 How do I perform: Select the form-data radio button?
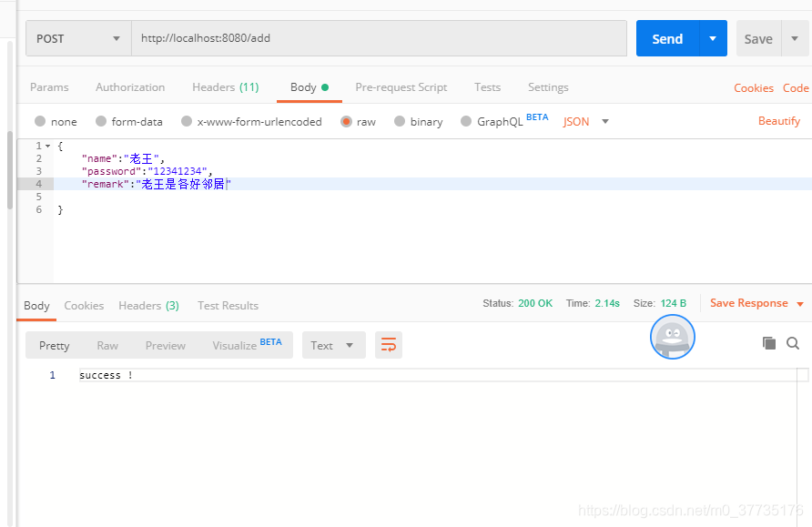[101, 121]
